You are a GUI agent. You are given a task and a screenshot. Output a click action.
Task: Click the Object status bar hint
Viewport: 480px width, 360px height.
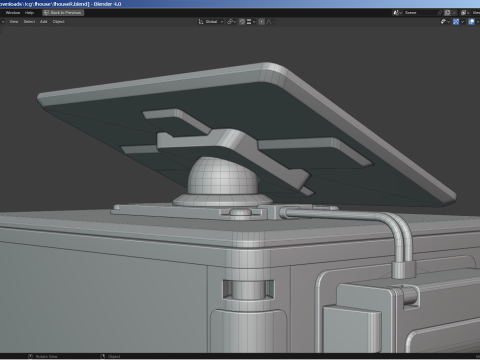pyautogui.click(x=111, y=357)
